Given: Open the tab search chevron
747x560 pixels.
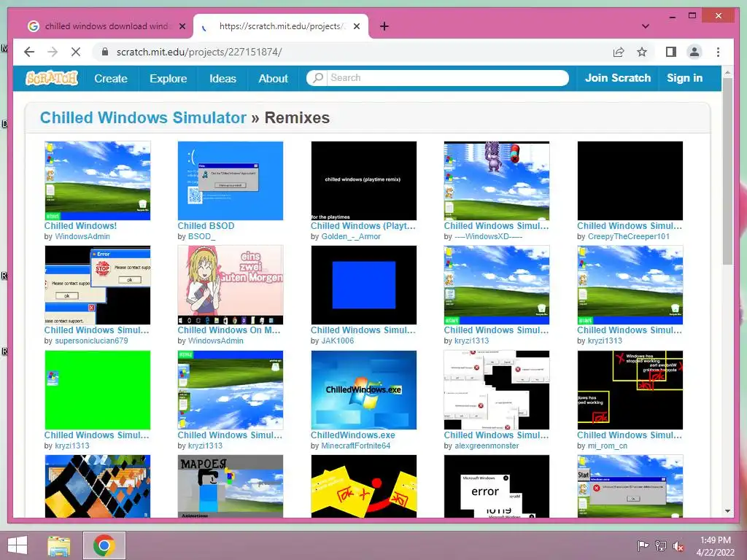Looking at the screenshot, I should [x=646, y=26].
